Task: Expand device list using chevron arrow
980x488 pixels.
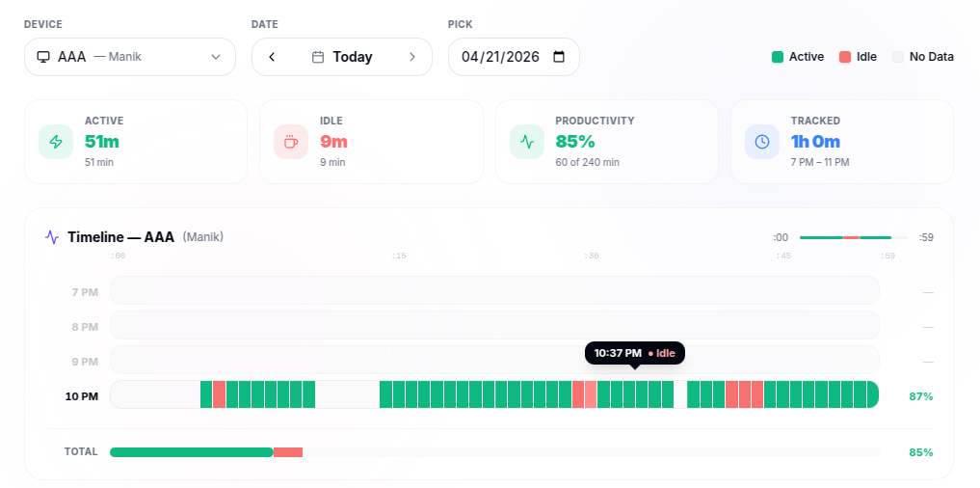Action: [x=216, y=57]
